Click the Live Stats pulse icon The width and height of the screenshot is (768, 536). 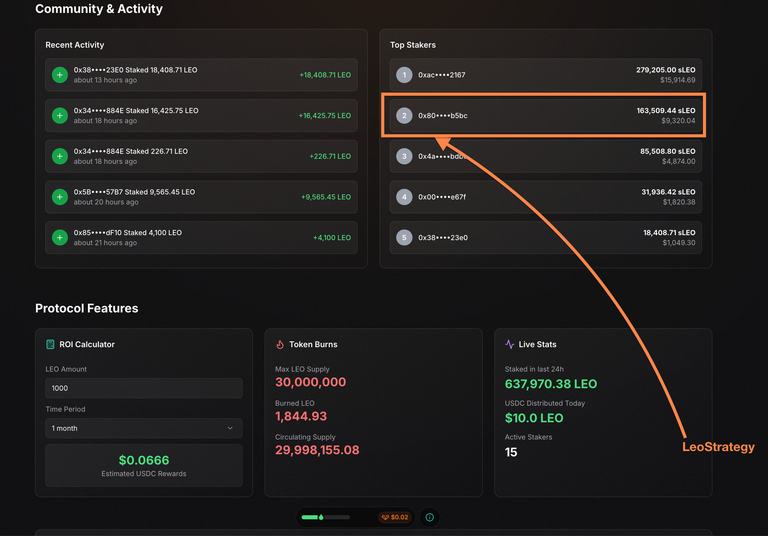coord(509,344)
